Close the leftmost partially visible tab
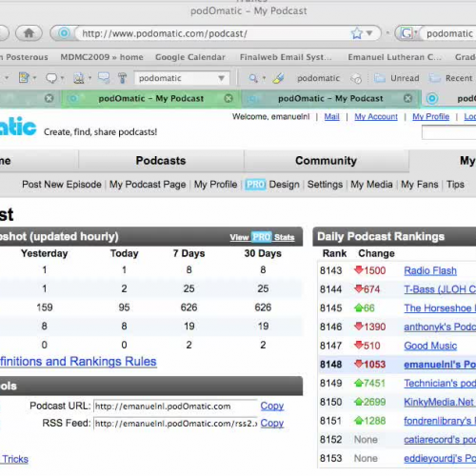 (x=49, y=99)
